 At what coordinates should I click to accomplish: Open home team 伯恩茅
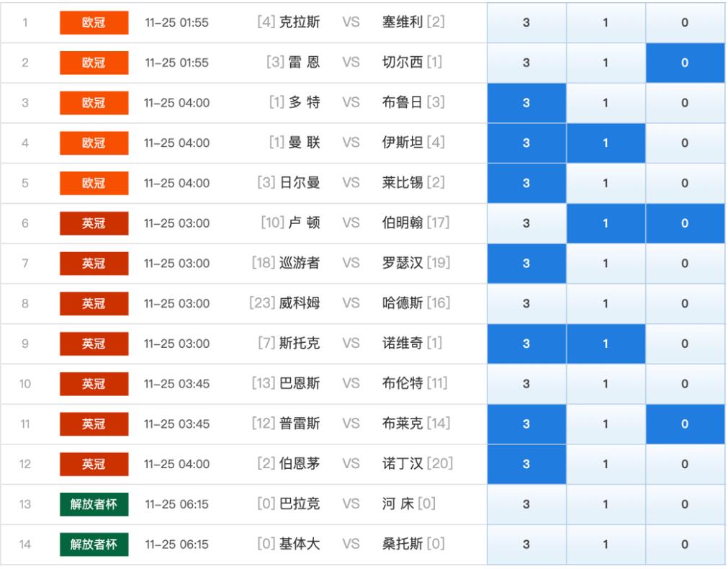tap(300, 464)
